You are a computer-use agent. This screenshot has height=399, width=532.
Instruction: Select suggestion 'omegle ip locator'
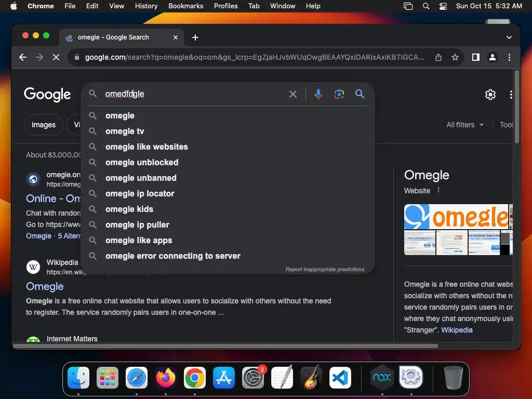[228, 194]
